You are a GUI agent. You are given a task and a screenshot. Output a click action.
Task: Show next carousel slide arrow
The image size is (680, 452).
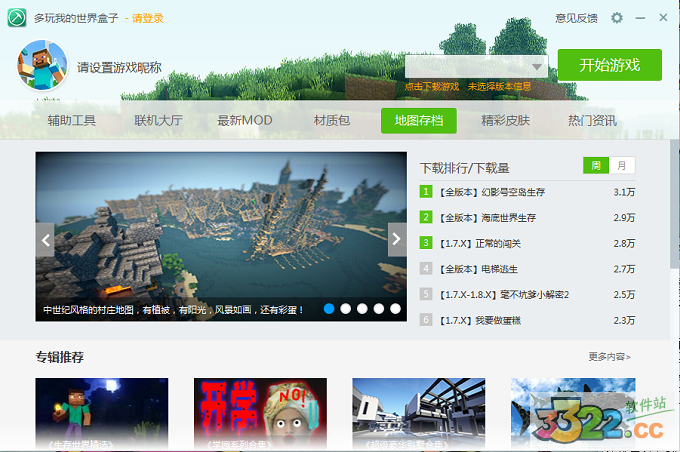(x=397, y=239)
